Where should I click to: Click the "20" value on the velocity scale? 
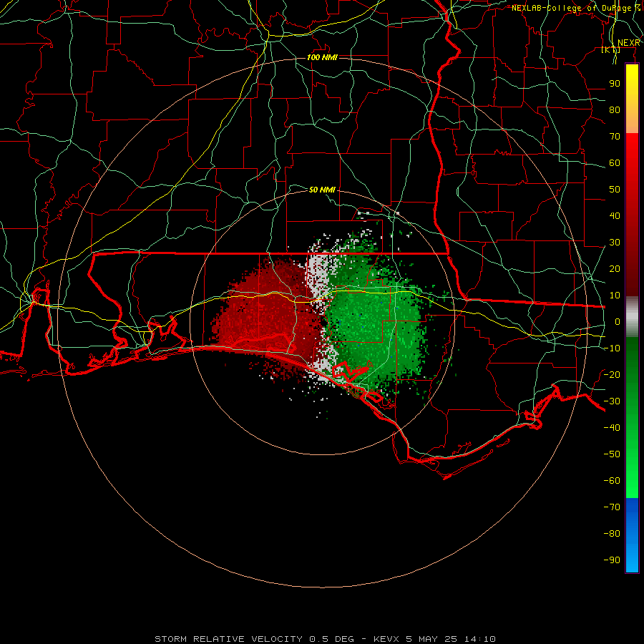coord(615,269)
